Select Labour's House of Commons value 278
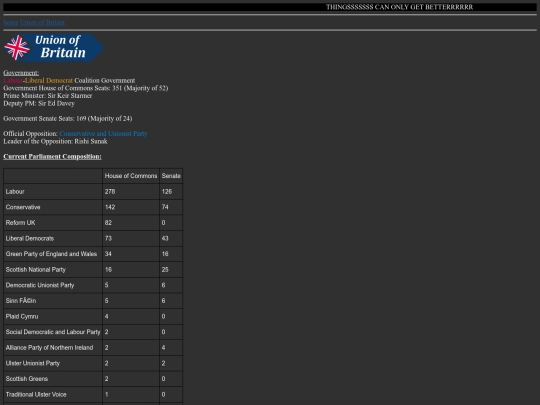 coord(110,191)
